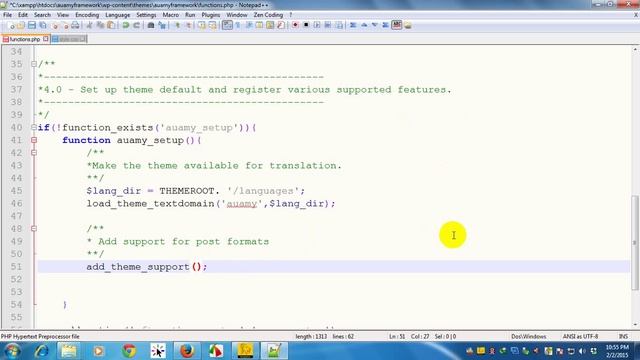
Task: Close the functions.php tab
Action: click(x=46, y=39)
